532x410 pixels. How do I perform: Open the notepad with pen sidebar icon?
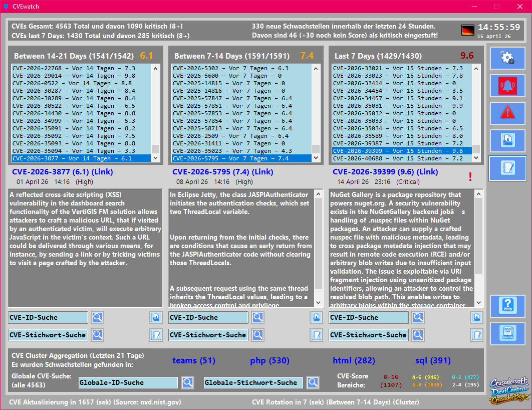(x=507, y=167)
